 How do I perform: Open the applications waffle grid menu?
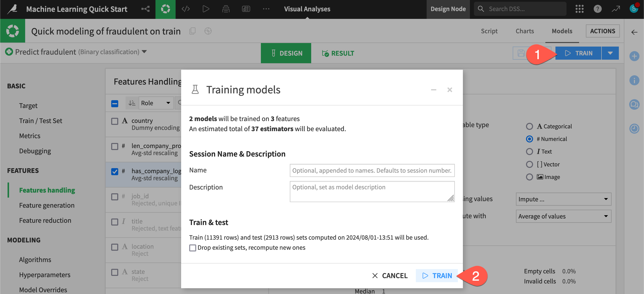point(580,9)
